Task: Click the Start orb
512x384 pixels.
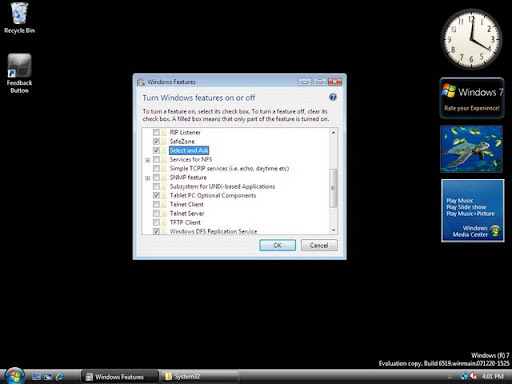Action: point(14,376)
